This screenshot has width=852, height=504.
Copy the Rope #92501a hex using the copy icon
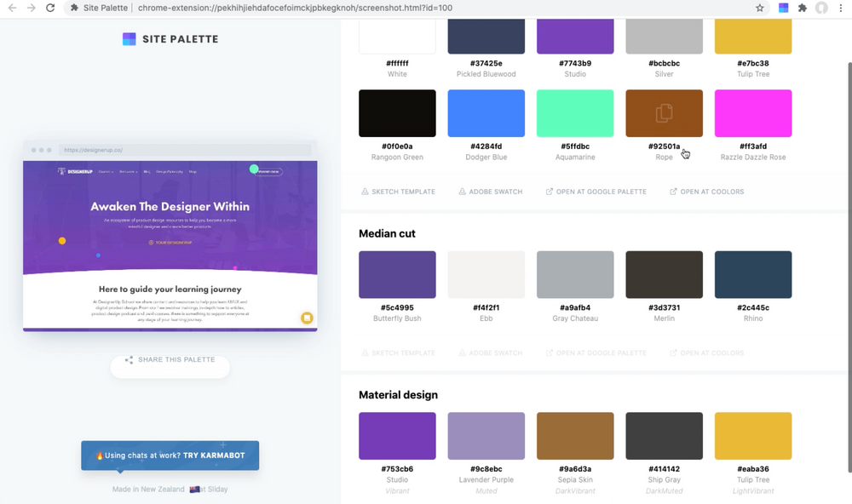[x=664, y=112]
